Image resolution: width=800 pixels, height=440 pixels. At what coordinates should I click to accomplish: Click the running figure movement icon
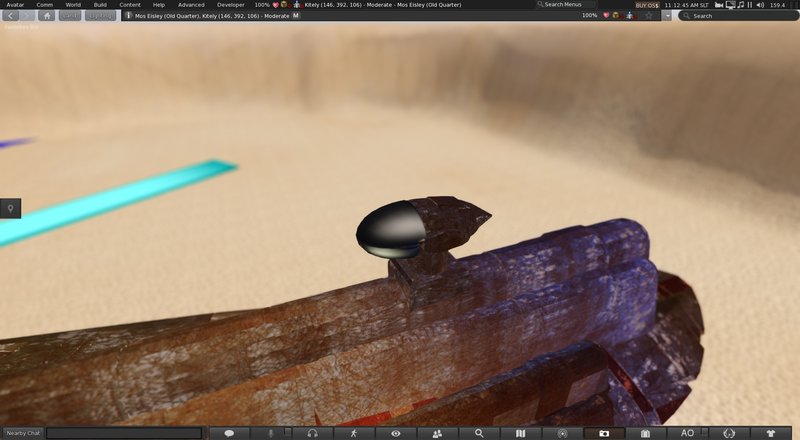tap(354, 433)
